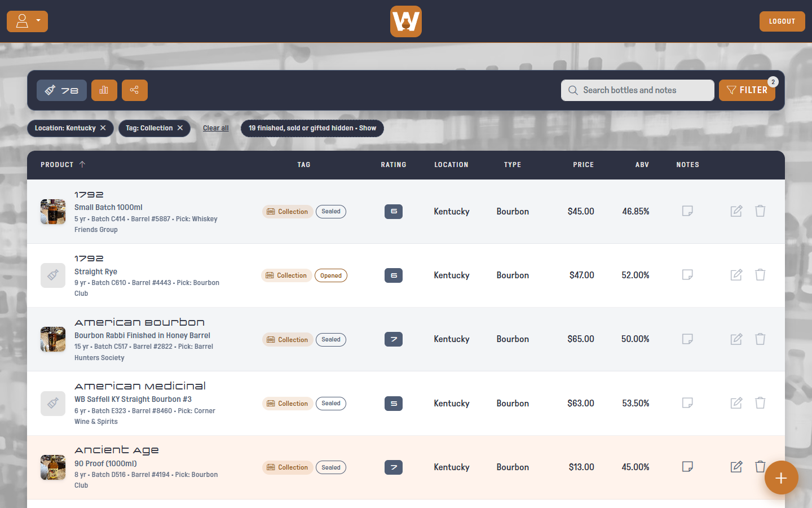
Task: Click the placeholder image for 1792 Straight Rye
Action: coord(53,275)
